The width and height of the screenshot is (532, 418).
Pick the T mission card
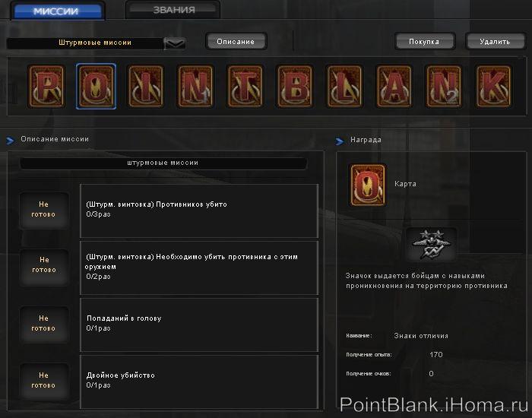(x=245, y=87)
